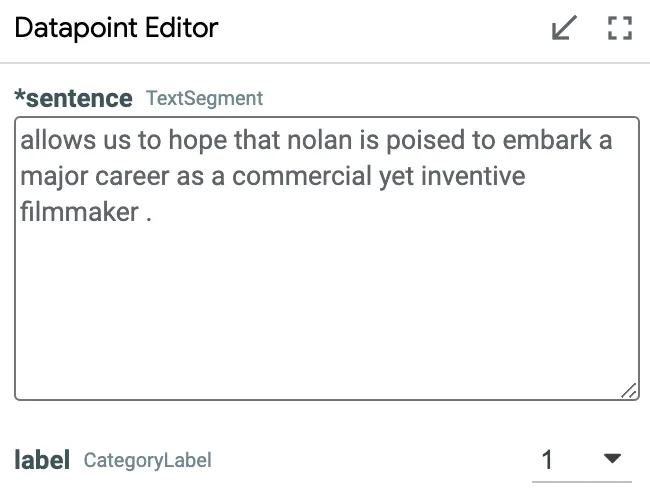Place cursor on the word "embark"

[547, 140]
